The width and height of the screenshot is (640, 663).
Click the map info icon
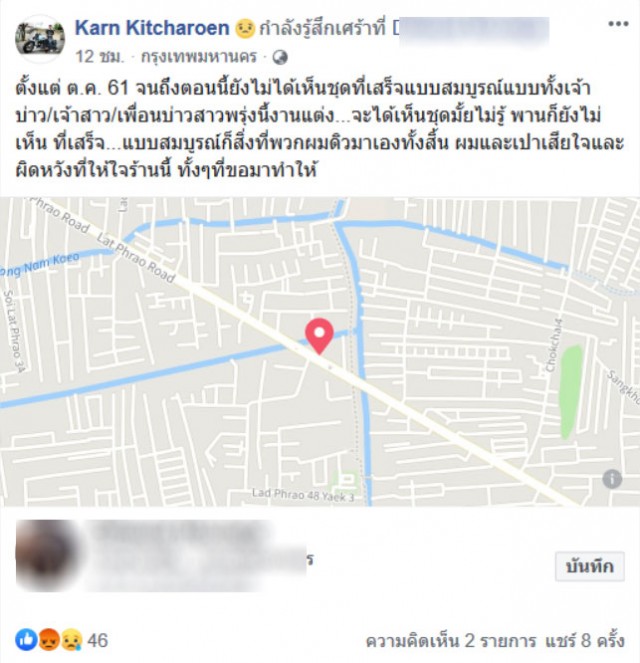pyautogui.click(x=612, y=479)
